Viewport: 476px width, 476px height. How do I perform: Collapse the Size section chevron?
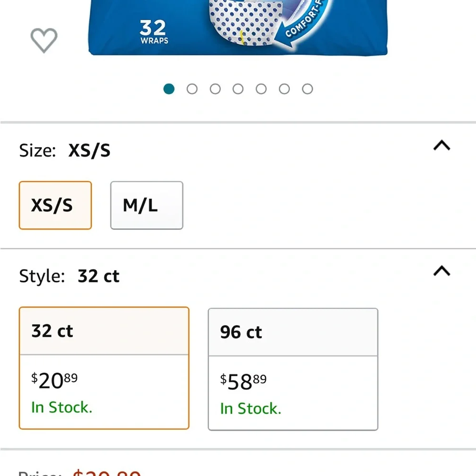[x=442, y=145]
